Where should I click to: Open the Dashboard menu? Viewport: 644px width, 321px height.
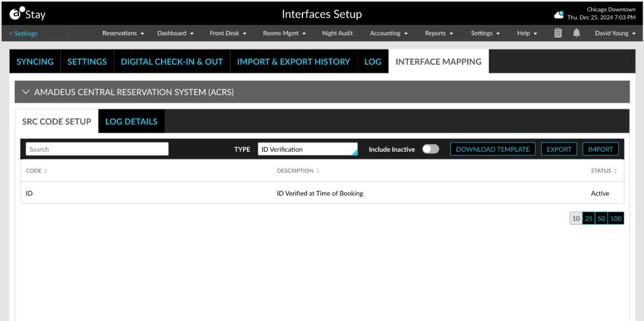[175, 33]
